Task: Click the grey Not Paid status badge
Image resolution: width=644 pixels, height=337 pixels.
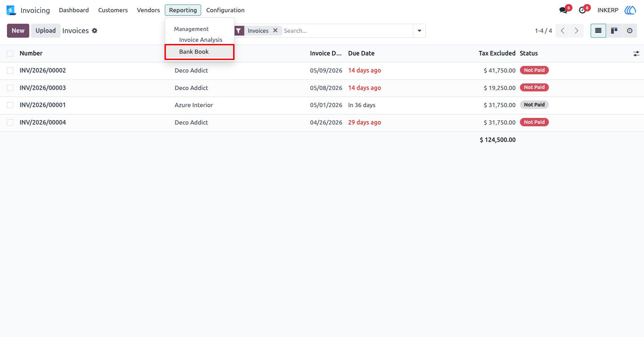Action: tap(534, 105)
